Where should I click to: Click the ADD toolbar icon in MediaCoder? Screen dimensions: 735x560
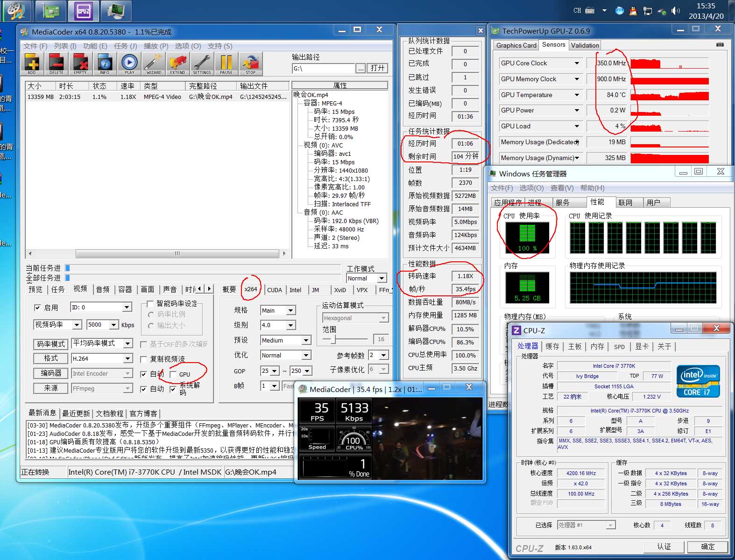[x=32, y=64]
